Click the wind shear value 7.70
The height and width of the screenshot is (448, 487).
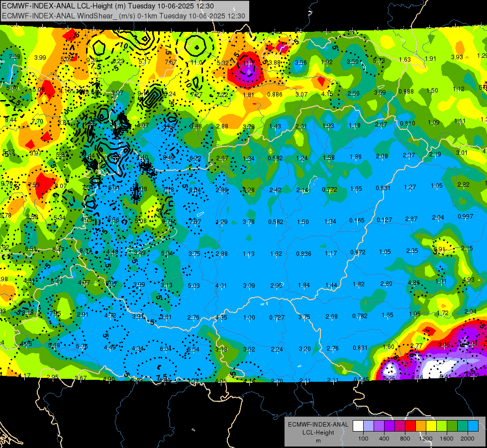[37, 121]
